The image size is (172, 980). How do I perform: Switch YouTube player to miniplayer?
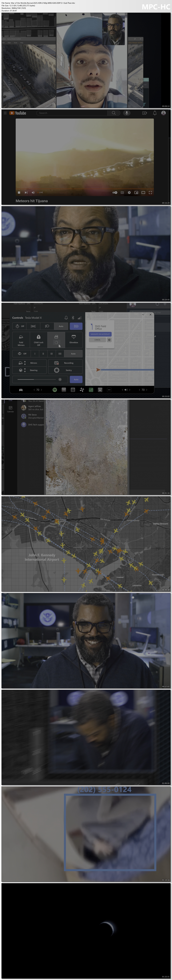point(136,192)
